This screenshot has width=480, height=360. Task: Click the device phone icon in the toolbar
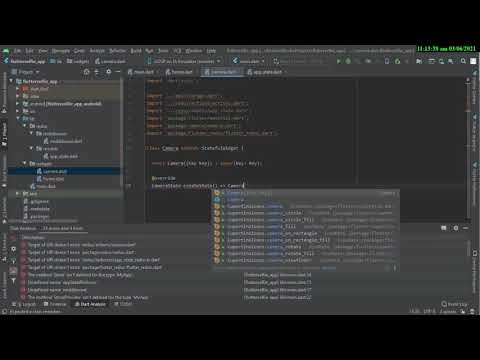(x=387, y=61)
